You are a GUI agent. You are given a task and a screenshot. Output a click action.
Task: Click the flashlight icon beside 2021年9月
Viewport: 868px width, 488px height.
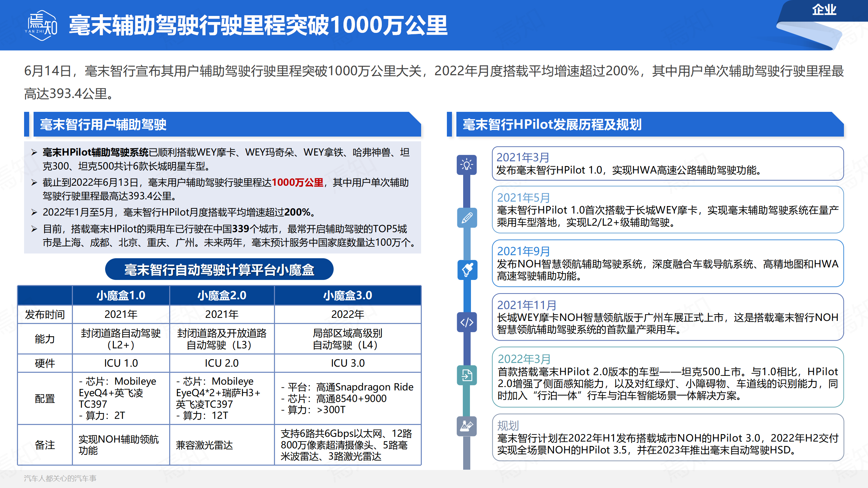coord(467,270)
